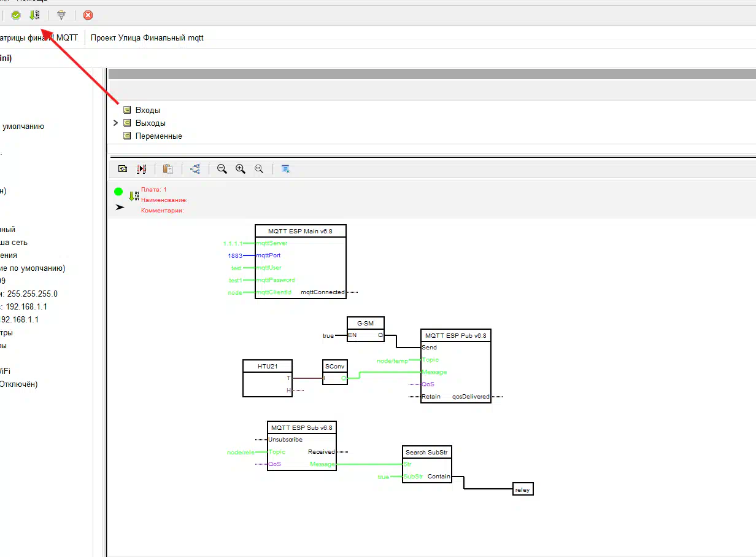756x557 pixels.
Task: Zoom in the schematic view
Action: coord(241,169)
